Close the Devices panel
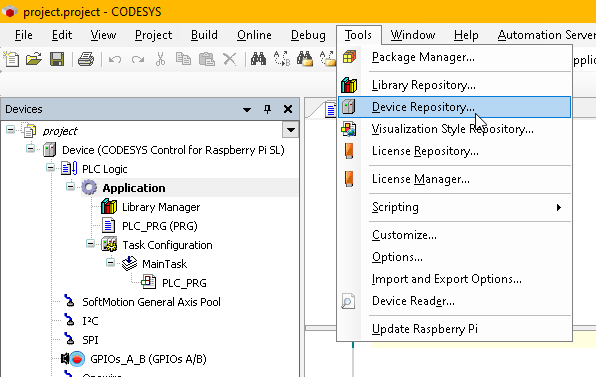 coord(288,109)
